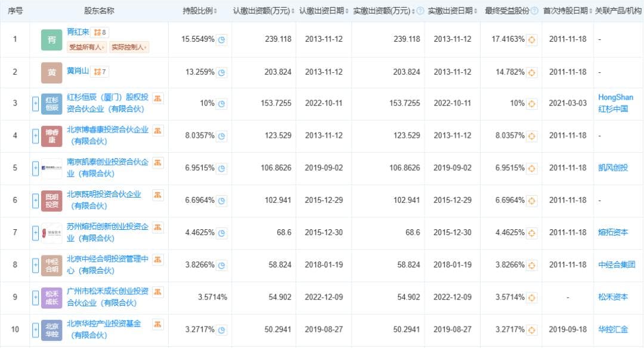644x348 pixels.
Task: Click the help icon next to 实缴出资额 header
Action: click(420, 11)
